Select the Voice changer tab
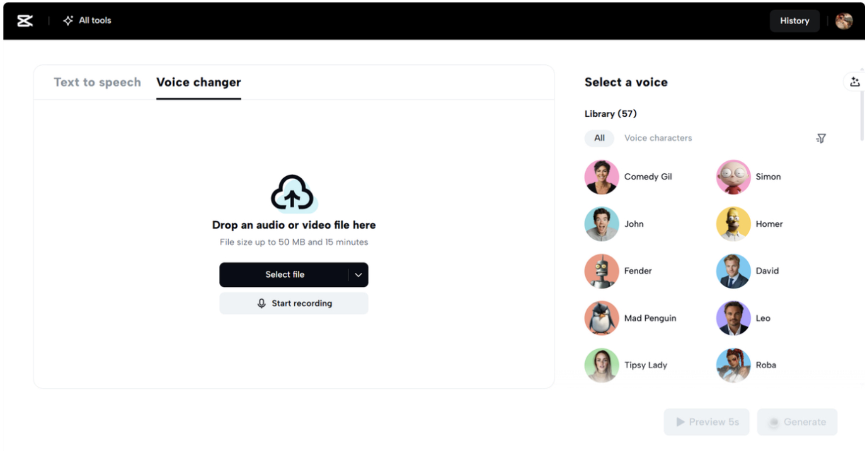This screenshot has height=451, width=868. click(199, 82)
